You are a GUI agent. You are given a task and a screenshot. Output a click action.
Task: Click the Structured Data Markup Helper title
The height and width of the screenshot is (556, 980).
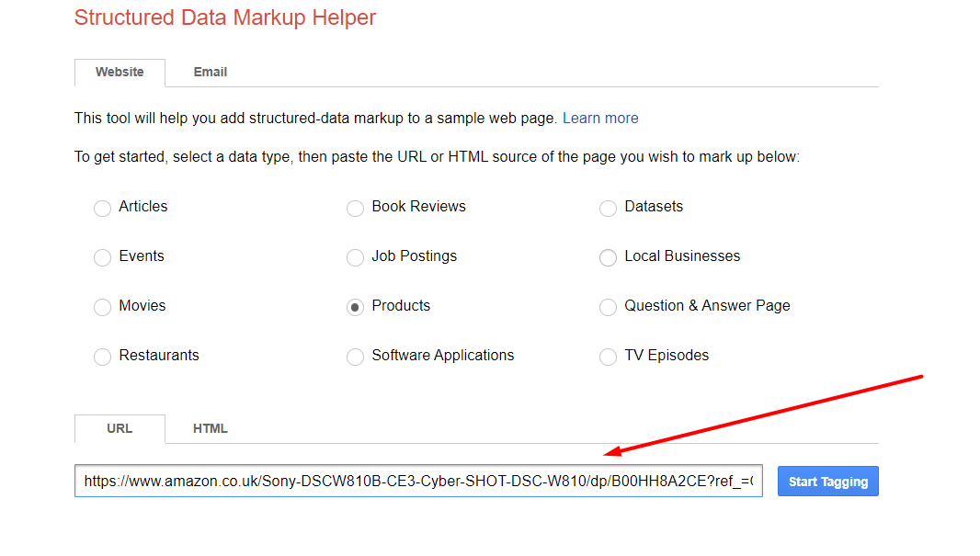(x=225, y=17)
